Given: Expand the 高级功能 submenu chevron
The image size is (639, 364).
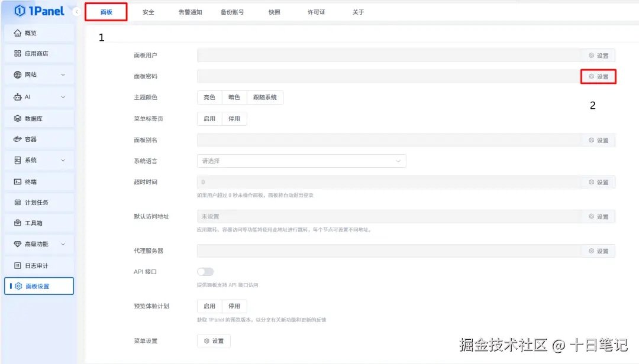Looking at the screenshot, I should click(x=63, y=244).
